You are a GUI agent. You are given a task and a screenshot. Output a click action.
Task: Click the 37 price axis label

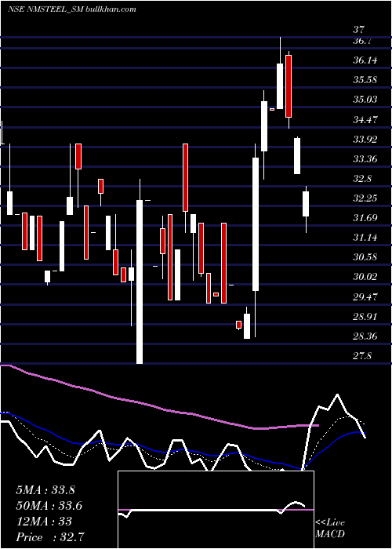[x=359, y=30]
